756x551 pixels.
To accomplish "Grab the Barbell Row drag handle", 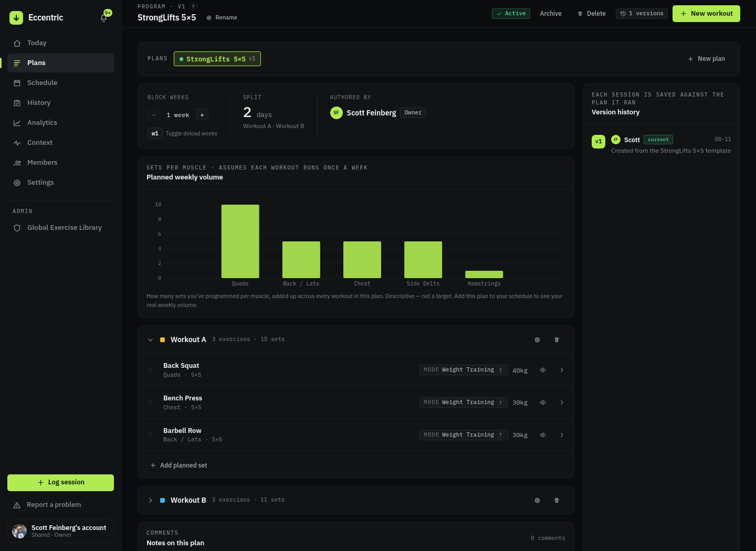I will pyautogui.click(x=150, y=435).
